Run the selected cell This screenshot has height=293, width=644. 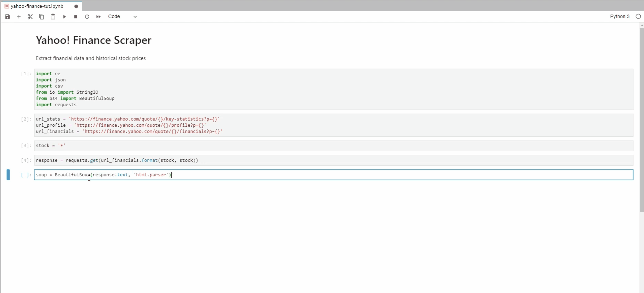[65, 17]
